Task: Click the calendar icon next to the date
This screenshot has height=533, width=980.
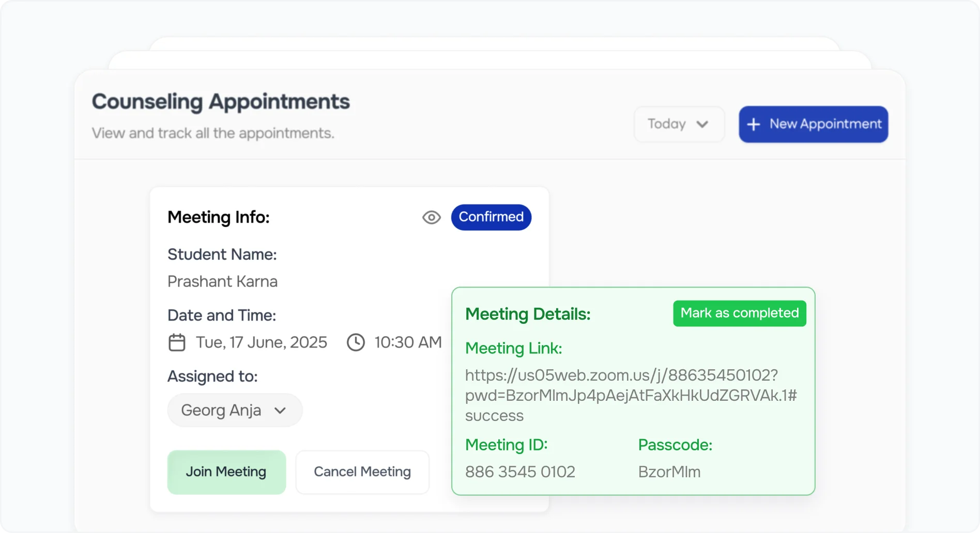Action: pos(177,342)
